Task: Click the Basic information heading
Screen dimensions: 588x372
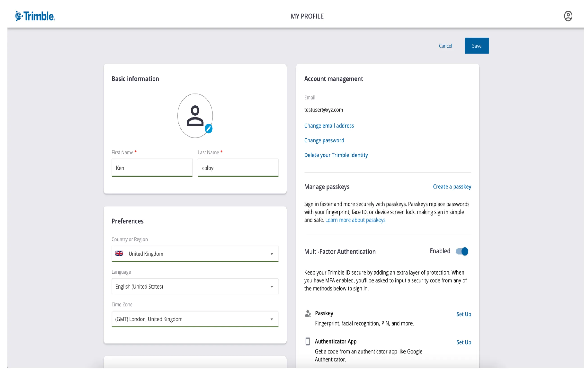Action: (x=135, y=79)
